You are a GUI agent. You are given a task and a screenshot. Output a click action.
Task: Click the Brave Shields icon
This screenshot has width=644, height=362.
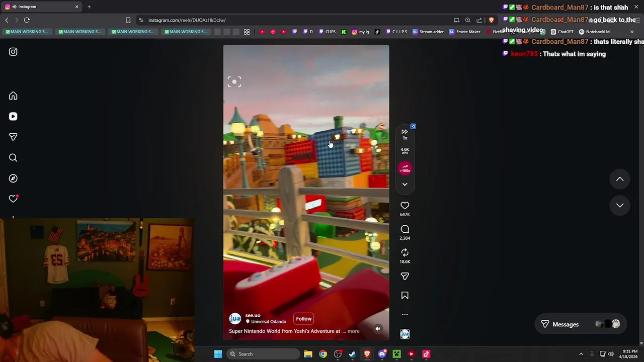click(x=491, y=20)
